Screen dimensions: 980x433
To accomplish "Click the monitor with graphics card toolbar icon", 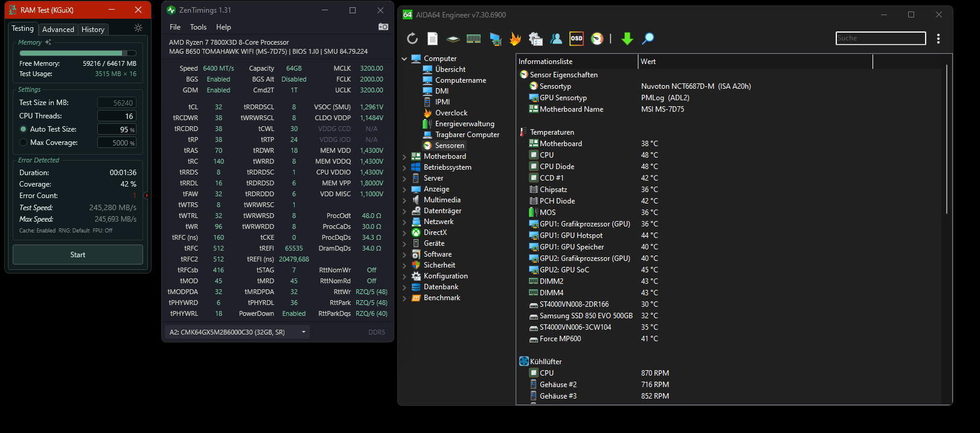I will pyautogui.click(x=495, y=39).
